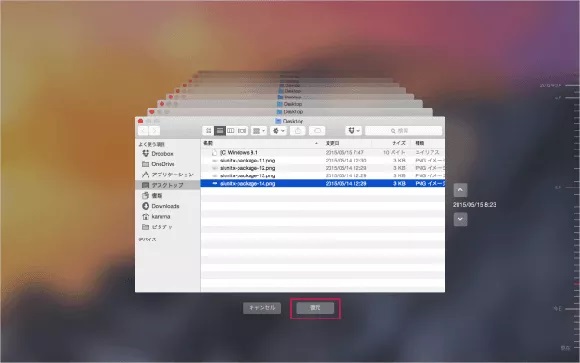Click the キャンセル button

[262, 308]
